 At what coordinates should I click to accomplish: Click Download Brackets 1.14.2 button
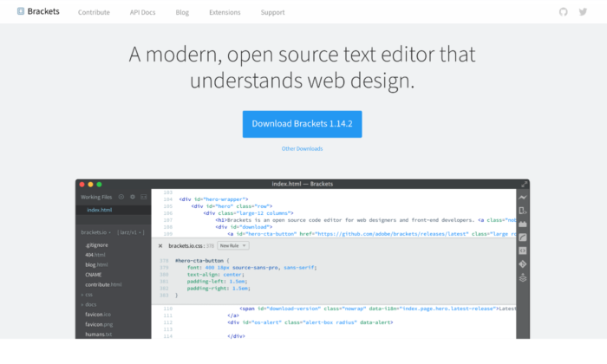click(303, 124)
